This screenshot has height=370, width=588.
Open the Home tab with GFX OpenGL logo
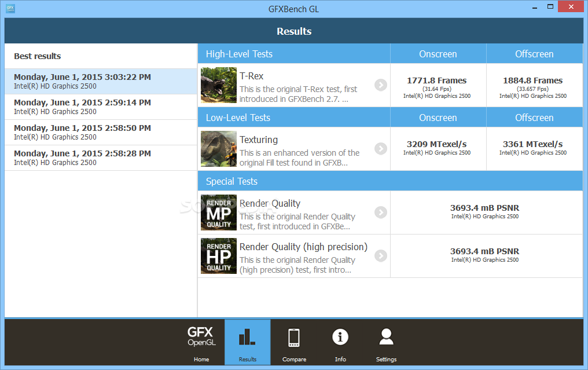pyautogui.click(x=201, y=342)
